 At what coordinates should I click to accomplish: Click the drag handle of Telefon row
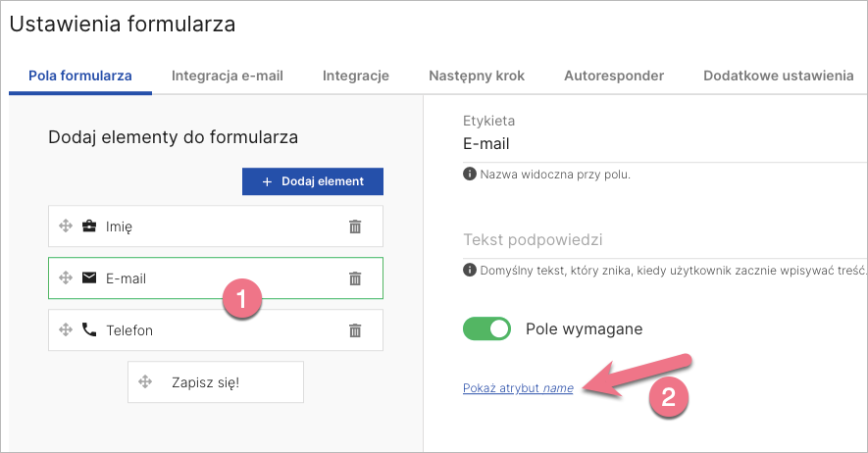click(66, 330)
